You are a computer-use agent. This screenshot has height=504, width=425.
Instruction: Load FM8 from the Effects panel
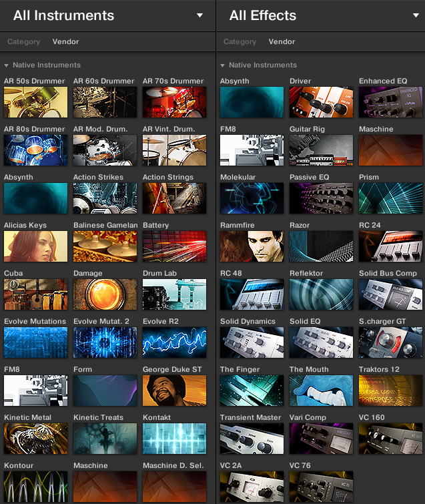point(252,150)
